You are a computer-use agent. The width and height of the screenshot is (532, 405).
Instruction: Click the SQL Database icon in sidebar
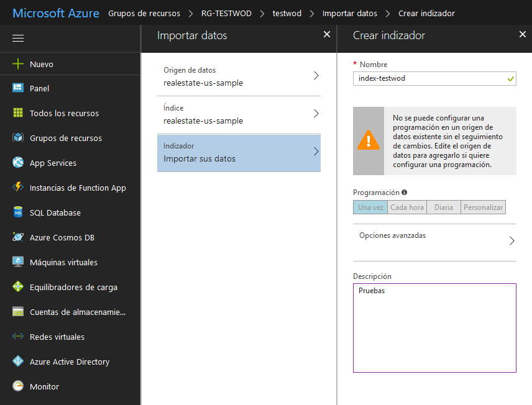(x=18, y=212)
